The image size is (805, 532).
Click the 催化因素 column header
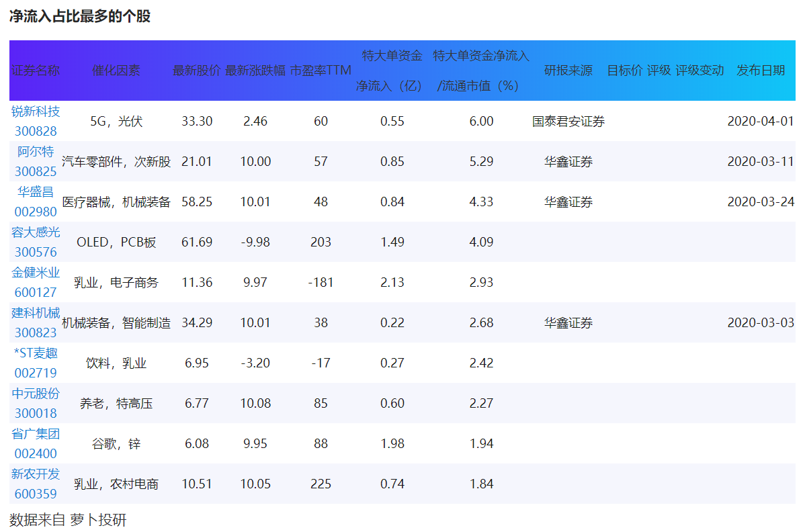pyautogui.click(x=116, y=71)
